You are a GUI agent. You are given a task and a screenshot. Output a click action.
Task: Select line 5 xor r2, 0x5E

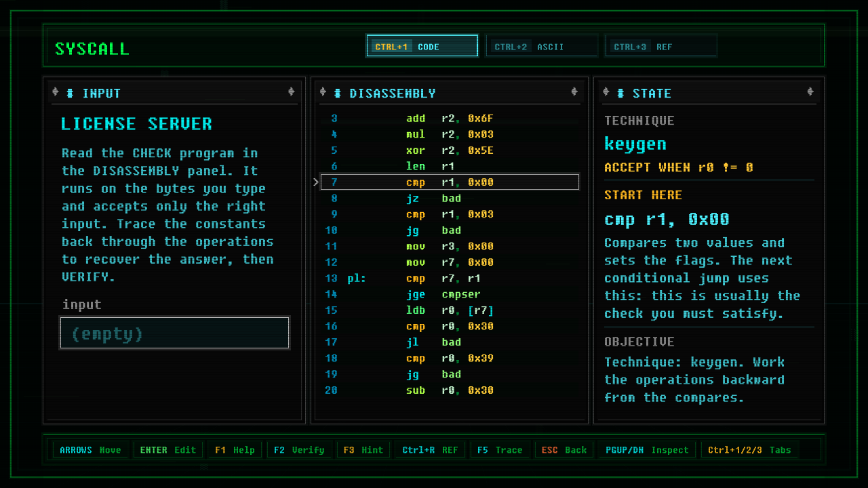(x=450, y=150)
